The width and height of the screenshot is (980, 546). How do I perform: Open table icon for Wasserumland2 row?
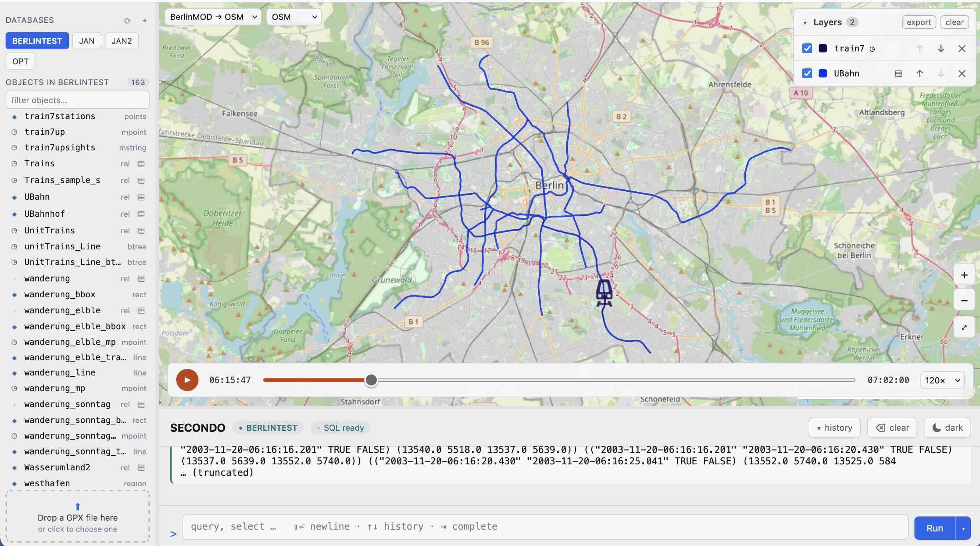pyautogui.click(x=141, y=468)
